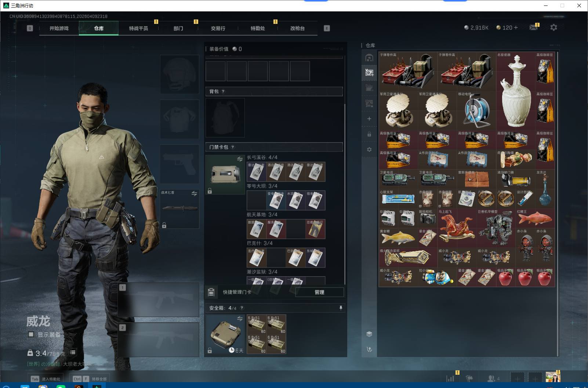
Task: Add a warehouse page with plus icon
Action: pyautogui.click(x=369, y=119)
